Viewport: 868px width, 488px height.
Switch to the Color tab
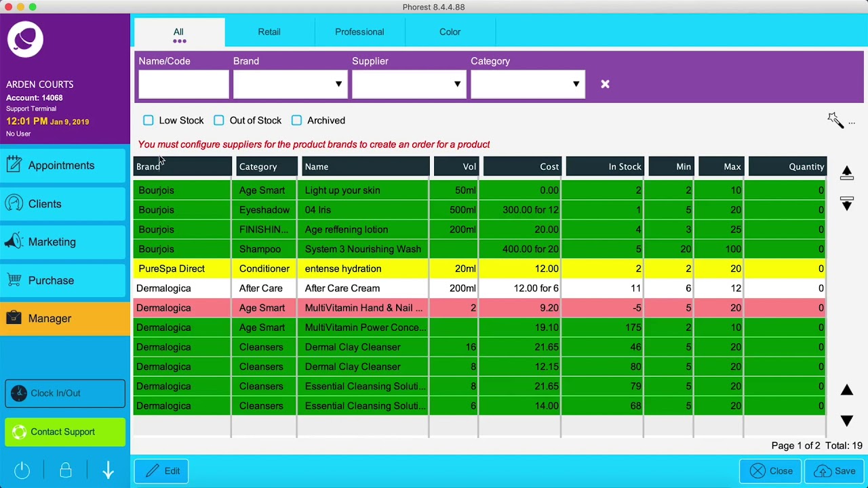[x=450, y=32]
